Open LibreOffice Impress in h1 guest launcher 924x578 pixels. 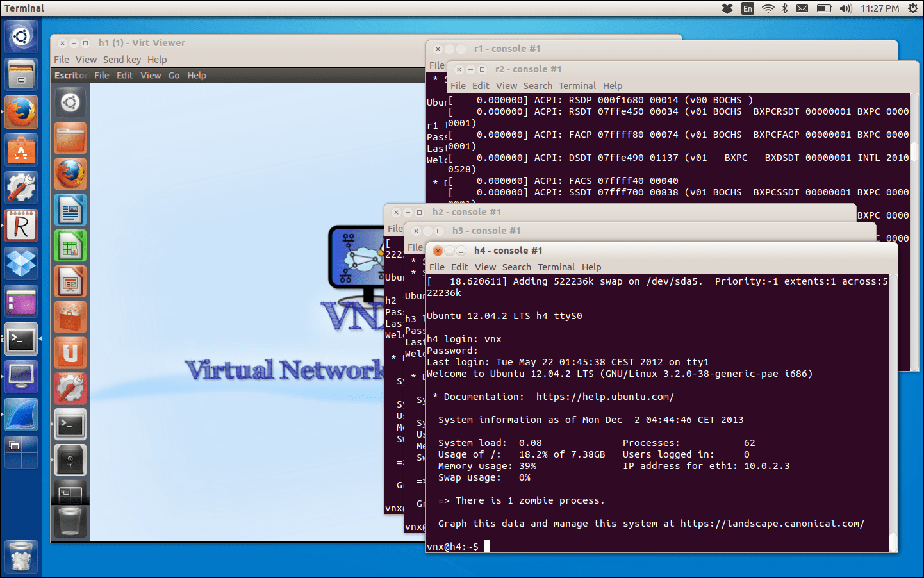coord(70,281)
